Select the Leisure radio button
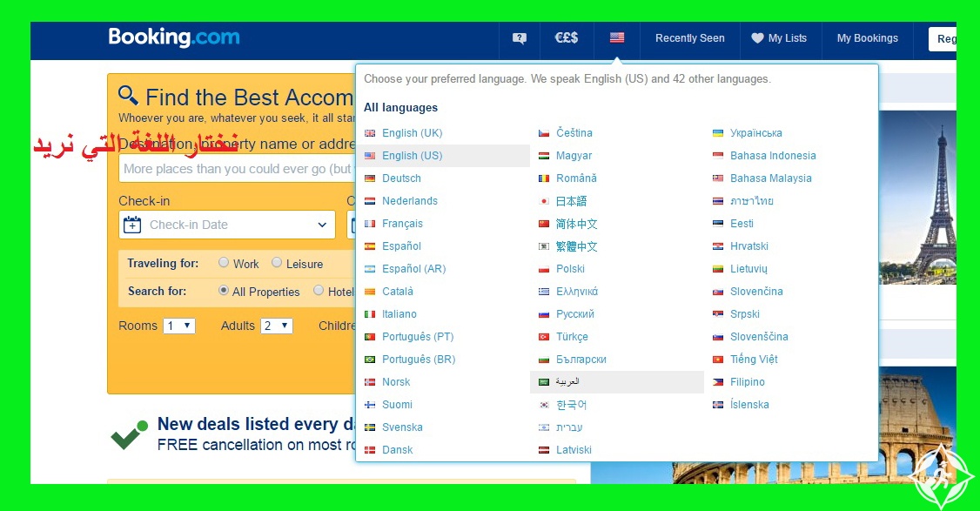Viewport: 980px width, 511px height. (277, 263)
